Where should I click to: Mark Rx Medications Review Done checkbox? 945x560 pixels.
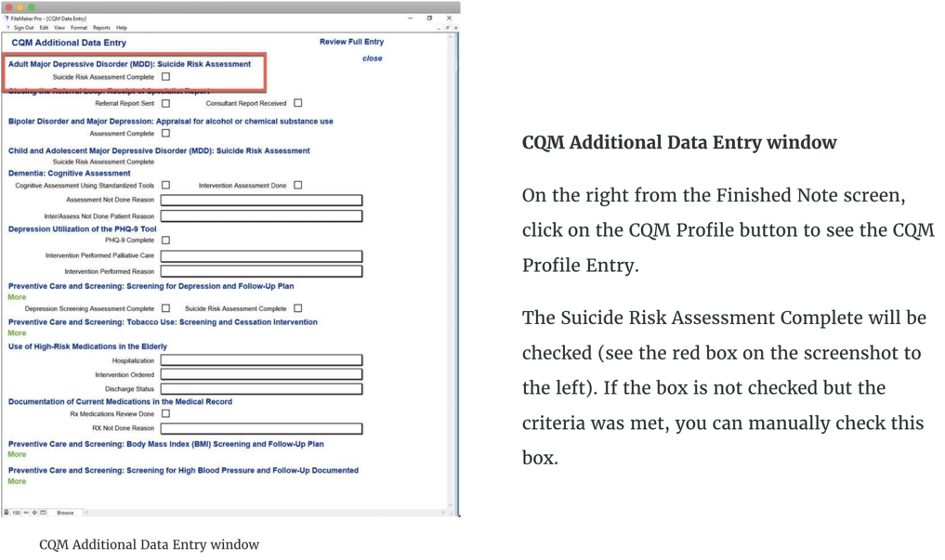(165, 414)
